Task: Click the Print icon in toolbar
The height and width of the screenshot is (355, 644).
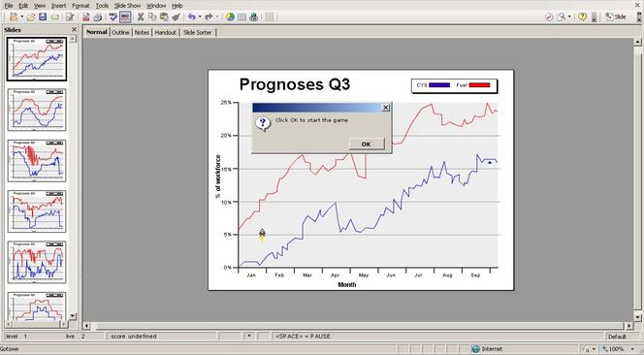Action: [x=97, y=16]
